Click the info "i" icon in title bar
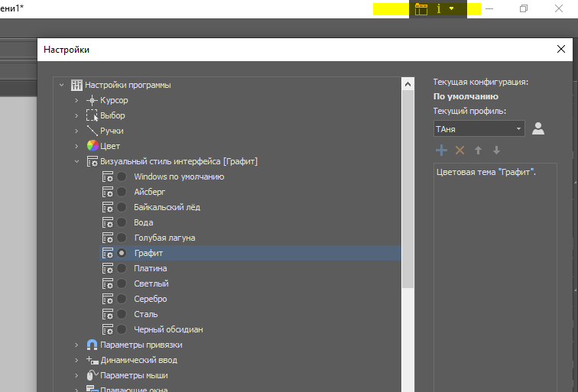This screenshot has width=578, height=392. [439, 8]
